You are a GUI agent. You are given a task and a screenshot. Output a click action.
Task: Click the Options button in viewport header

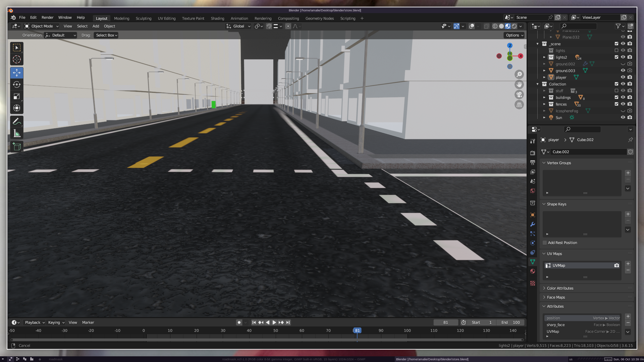click(514, 35)
